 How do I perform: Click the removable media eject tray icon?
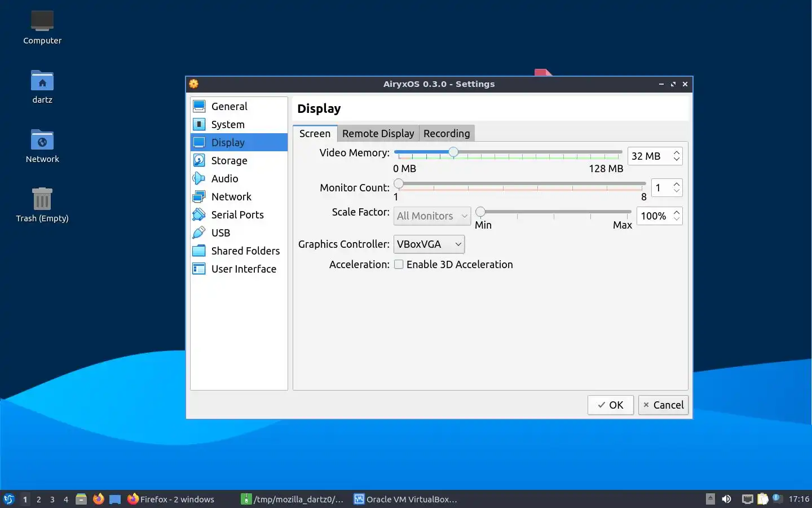(710, 499)
